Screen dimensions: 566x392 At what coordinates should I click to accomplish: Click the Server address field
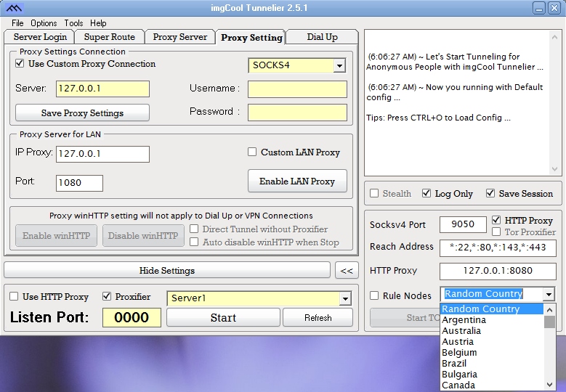(102, 89)
